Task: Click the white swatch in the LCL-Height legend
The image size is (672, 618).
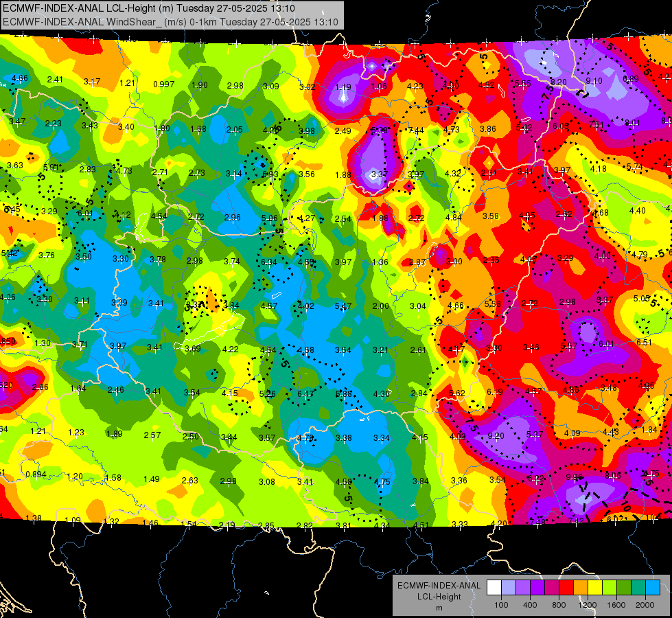Action: (494, 588)
